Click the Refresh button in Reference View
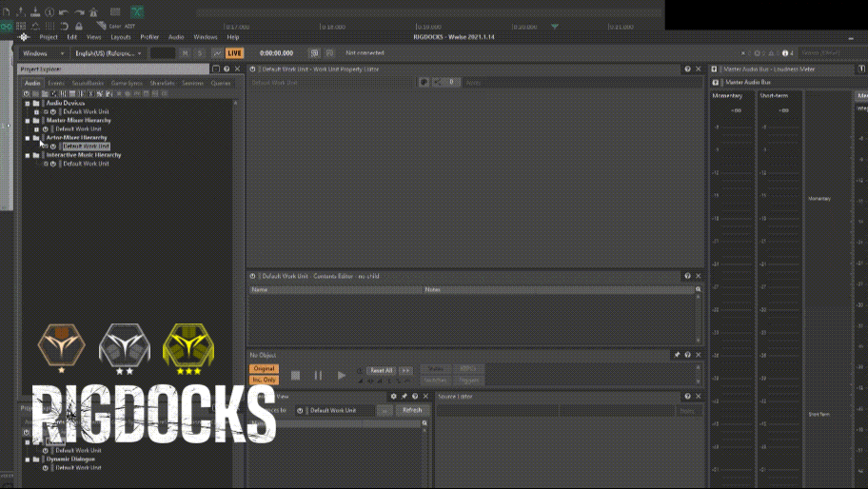The image size is (868, 489). 412,410
